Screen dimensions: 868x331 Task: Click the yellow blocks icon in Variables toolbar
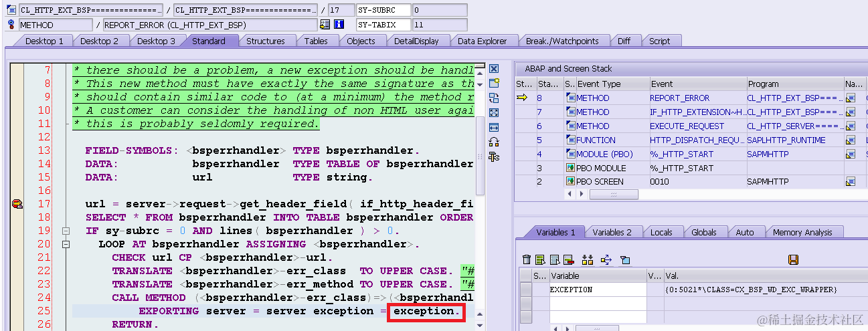[588, 259]
